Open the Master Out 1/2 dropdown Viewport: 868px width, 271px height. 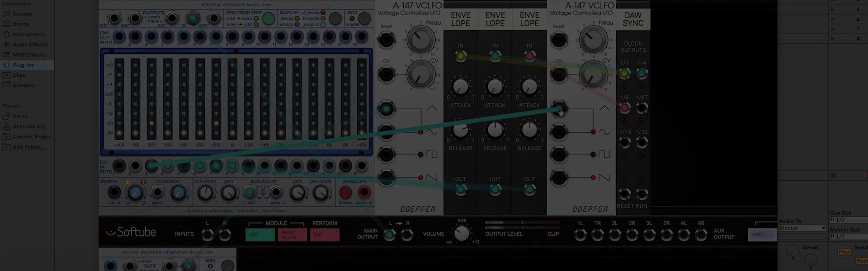[x=848, y=237]
